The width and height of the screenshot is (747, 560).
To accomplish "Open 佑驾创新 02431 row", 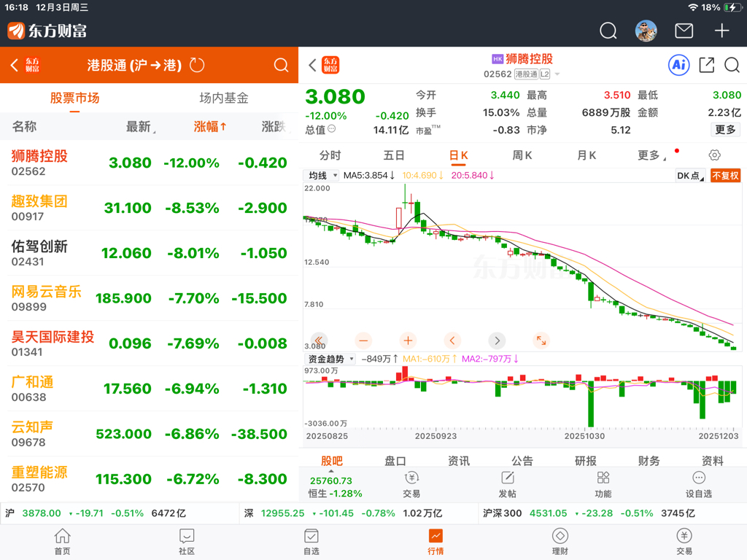I will [149, 253].
